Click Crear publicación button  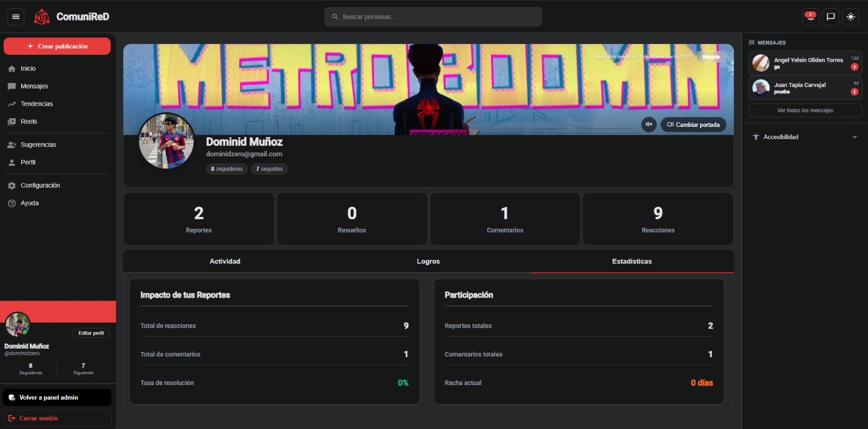[x=57, y=46]
